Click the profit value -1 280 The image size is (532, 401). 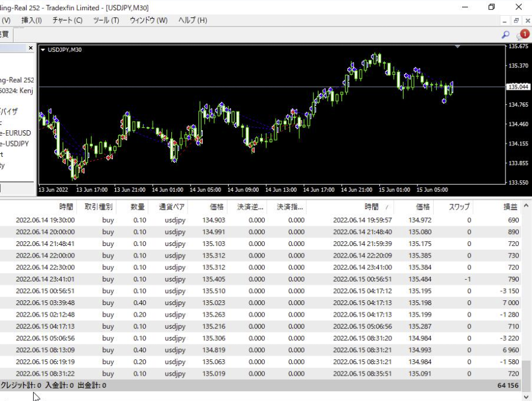click(x=509, y=315)
